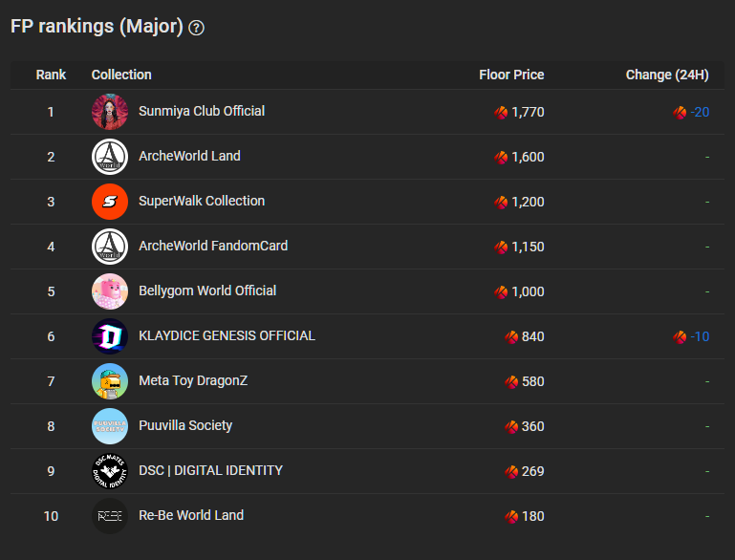Select the Rank column header
The width and height of the screenshot is (735, 560).
click(51, 75)
